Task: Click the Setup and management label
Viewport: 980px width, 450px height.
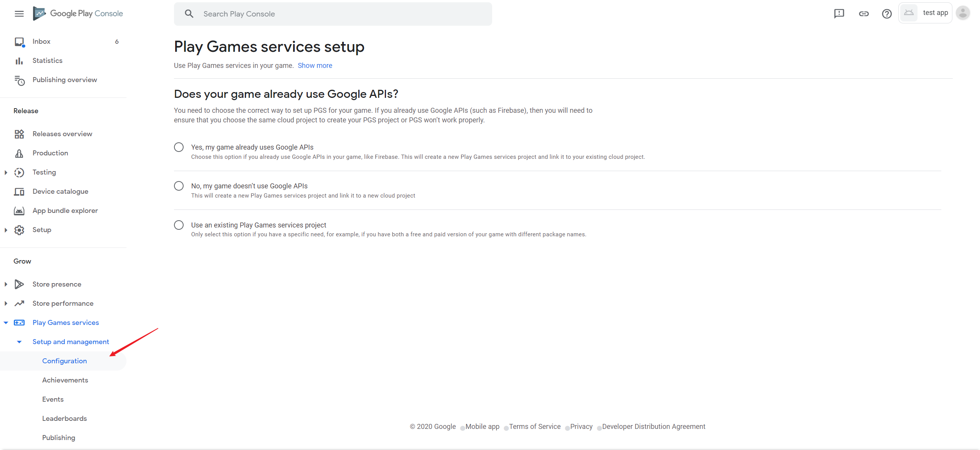Action: point(71,342)
